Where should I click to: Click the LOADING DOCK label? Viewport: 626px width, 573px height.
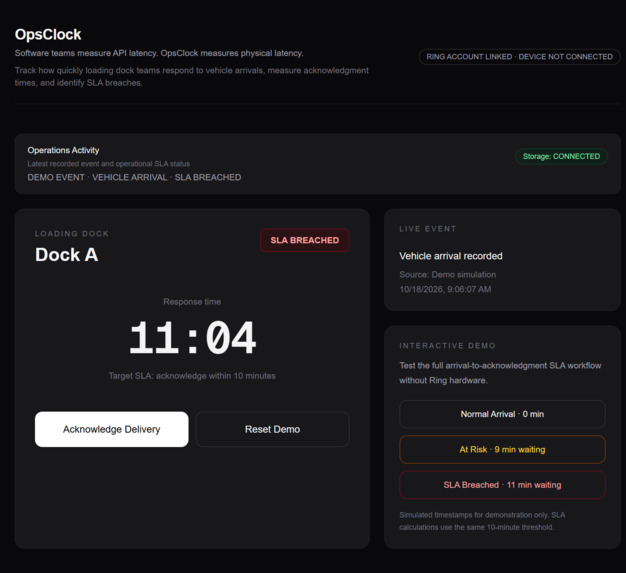point(72,234)
